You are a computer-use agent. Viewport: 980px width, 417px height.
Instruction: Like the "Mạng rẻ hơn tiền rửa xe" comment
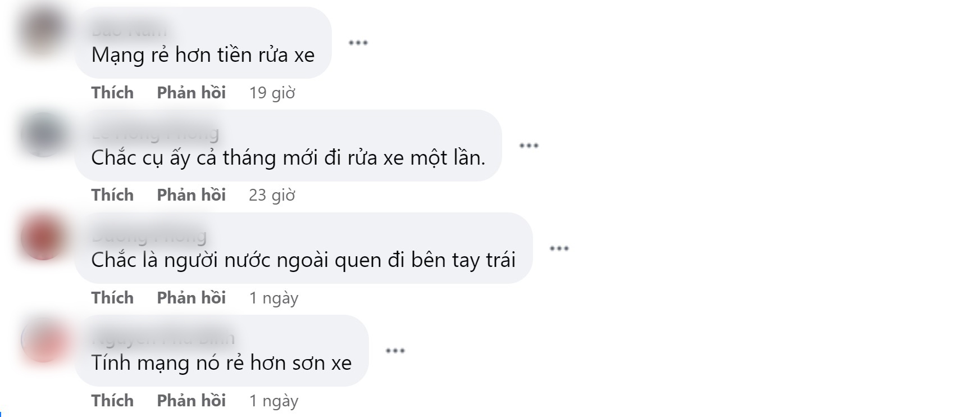pyautogui.click(x=112, y=93)
